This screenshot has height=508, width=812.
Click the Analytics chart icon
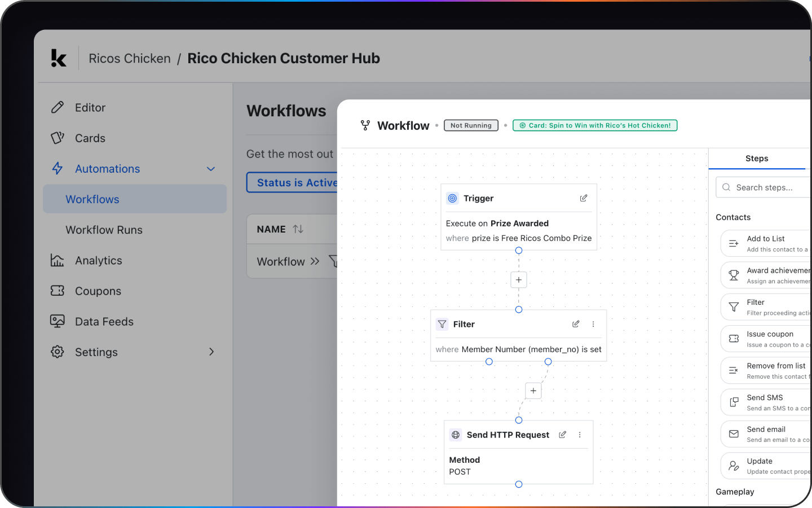point(58,260)
